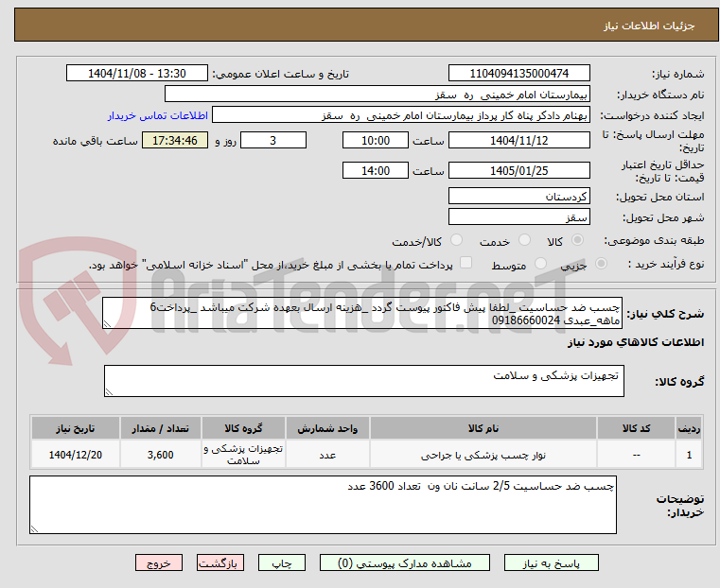Screen dimensions: 720x588
Task: Click the item name نوار چسب پزشکی یا جراحی
Action: pyautogui.click(x=483, y=455)
